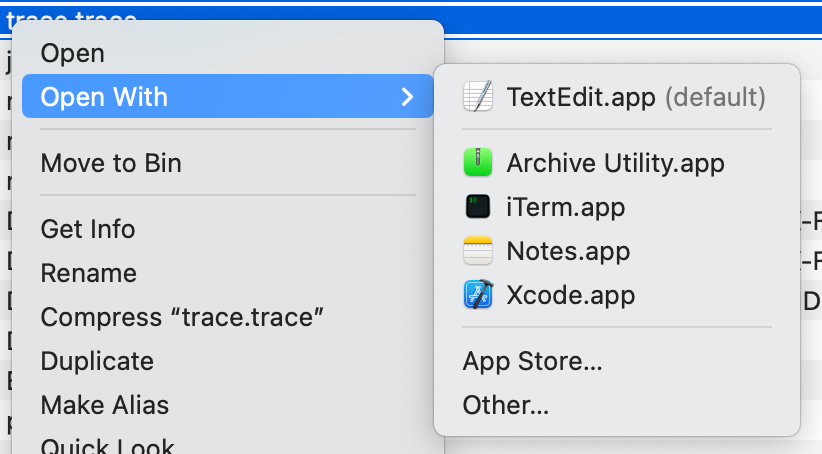
Task: Click the Archive Utility icon
Action: click(478, 162)
